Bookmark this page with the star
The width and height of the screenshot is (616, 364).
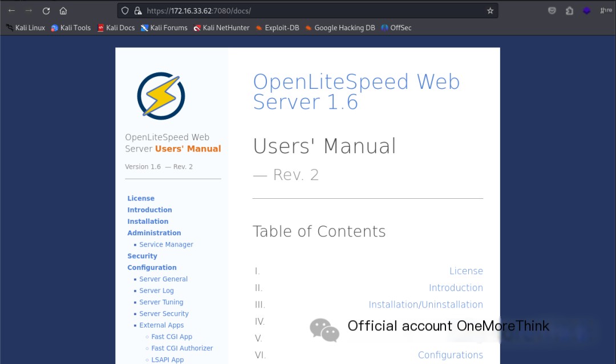[x=490, y=11]
